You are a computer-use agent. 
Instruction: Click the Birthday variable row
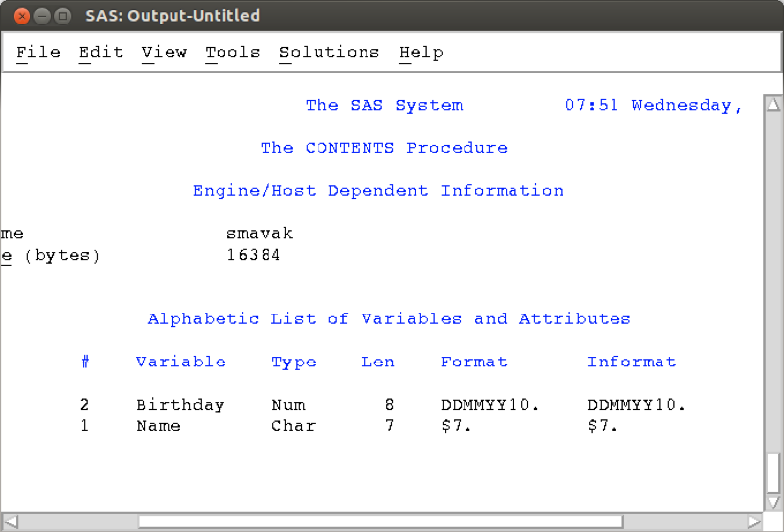coord(383,404)
